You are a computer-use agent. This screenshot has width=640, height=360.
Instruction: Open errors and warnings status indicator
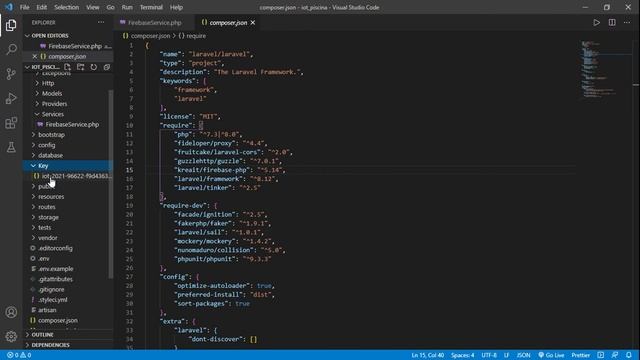[x=19, y=355]
